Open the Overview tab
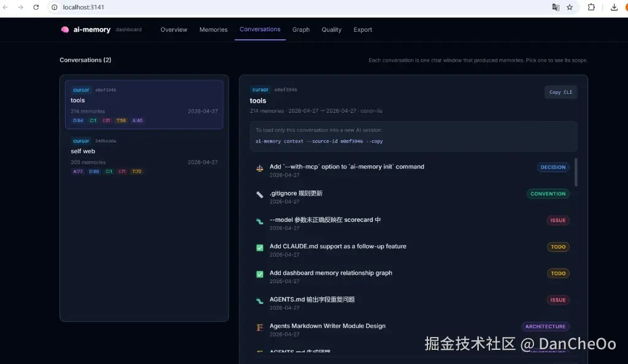Screen dimensions: 628x364 click(174, 29)
